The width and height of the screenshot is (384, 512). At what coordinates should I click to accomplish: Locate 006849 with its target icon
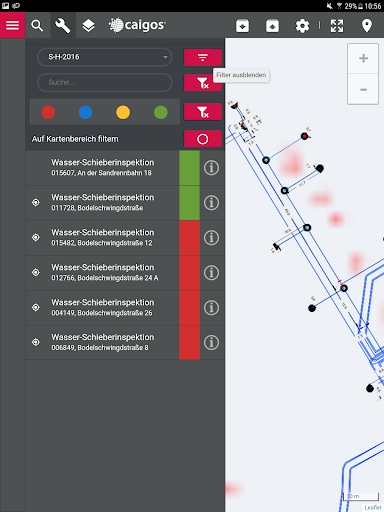pos(36,342)
